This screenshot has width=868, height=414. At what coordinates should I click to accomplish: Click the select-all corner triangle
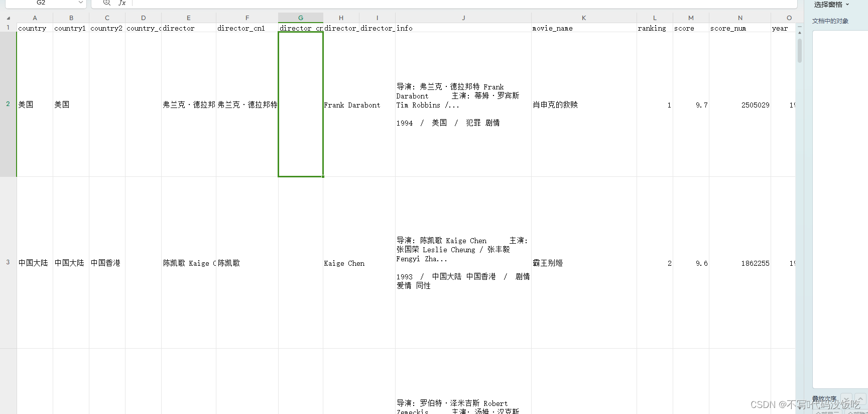(8, 18)
